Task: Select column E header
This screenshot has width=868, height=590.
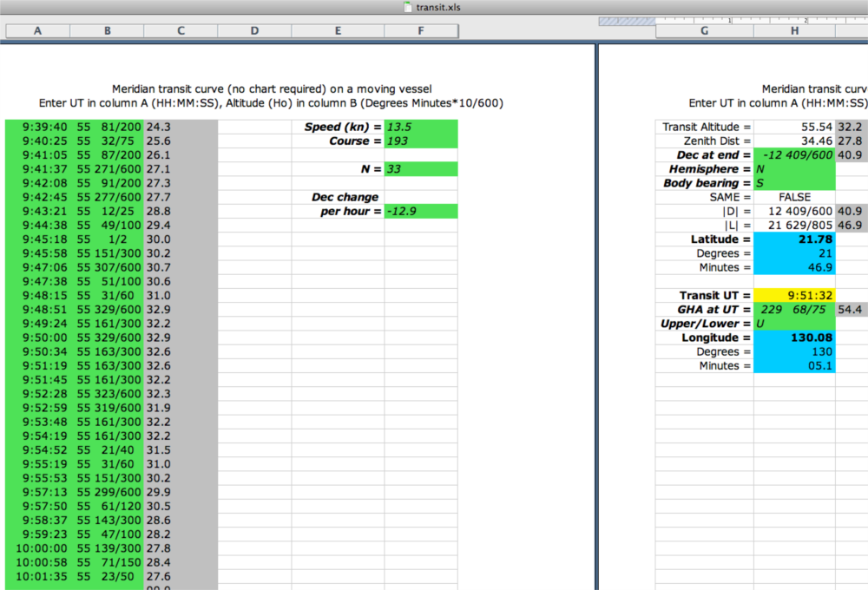Action: (x=338, y=31)
